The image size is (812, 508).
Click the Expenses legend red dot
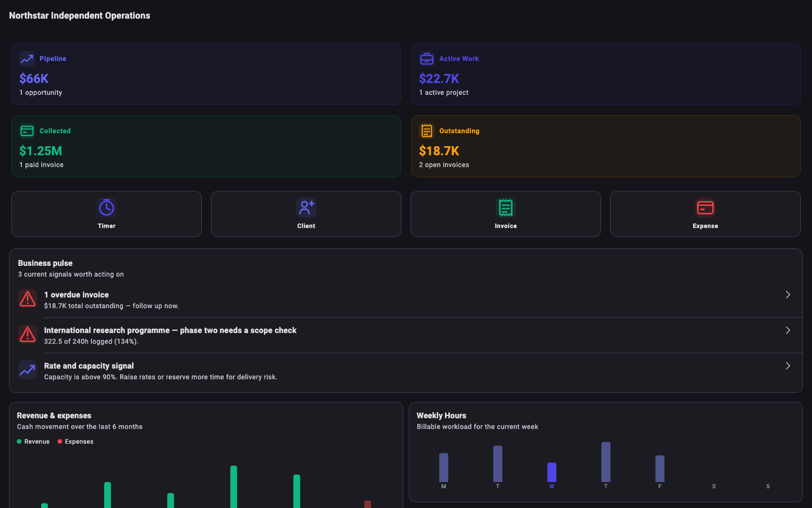pyautogui.click(x=60, y=441)
